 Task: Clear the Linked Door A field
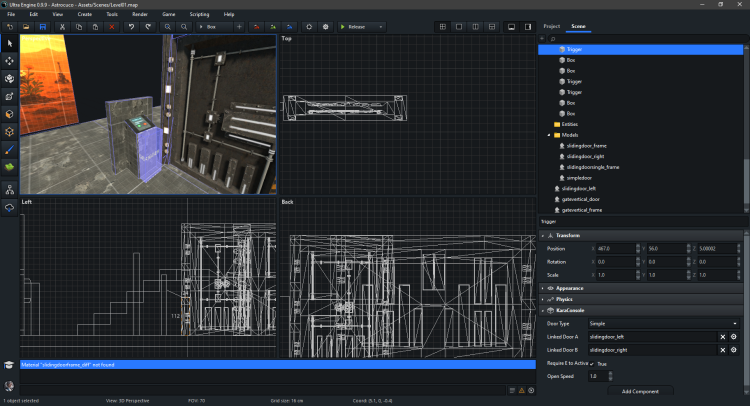[x=722, y=337]
